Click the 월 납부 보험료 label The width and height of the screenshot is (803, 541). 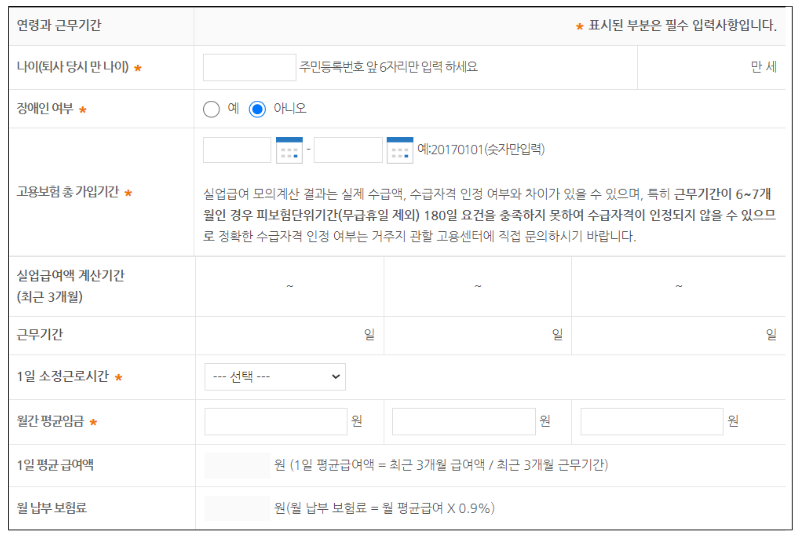pos(52,508)
